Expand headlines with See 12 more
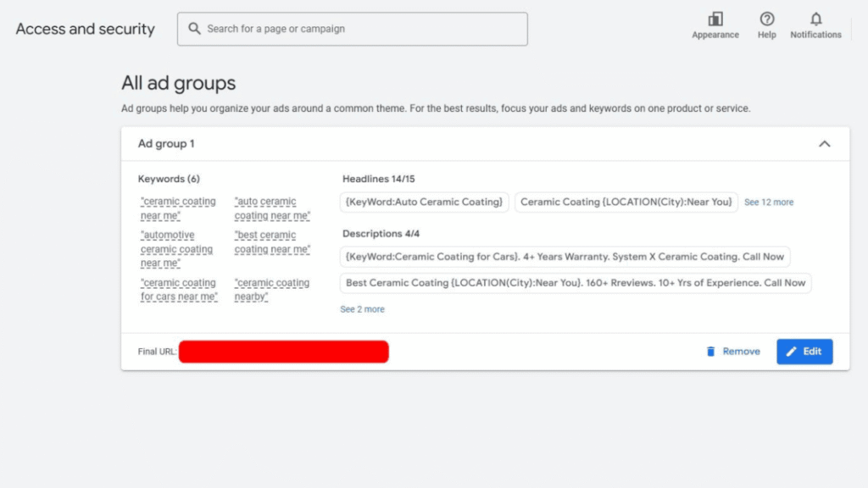This screenshot has width=868, height=488. tap(769, 202)
